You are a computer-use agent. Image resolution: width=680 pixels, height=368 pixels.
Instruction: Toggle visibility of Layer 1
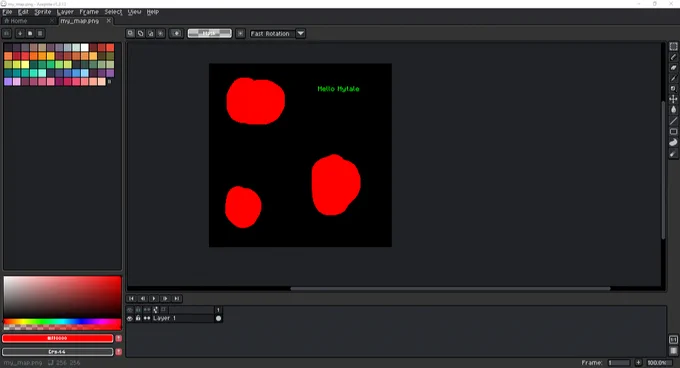click(x=130, y=319)
